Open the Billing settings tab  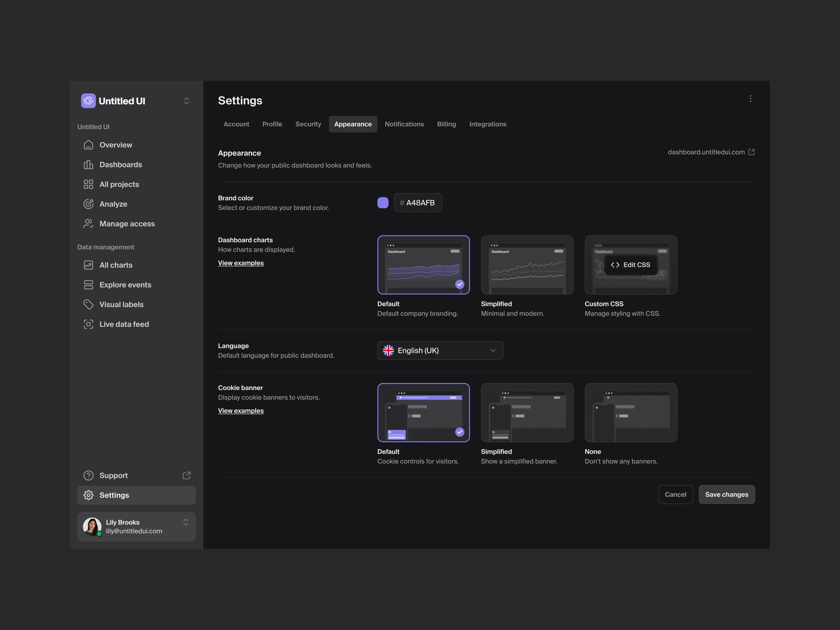447,124
